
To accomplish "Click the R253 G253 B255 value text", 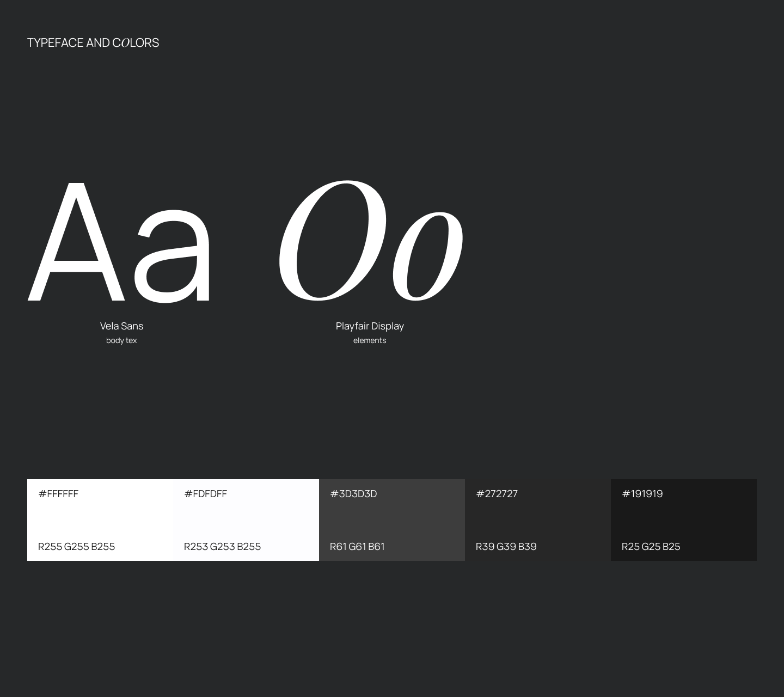I will (222, 546).
